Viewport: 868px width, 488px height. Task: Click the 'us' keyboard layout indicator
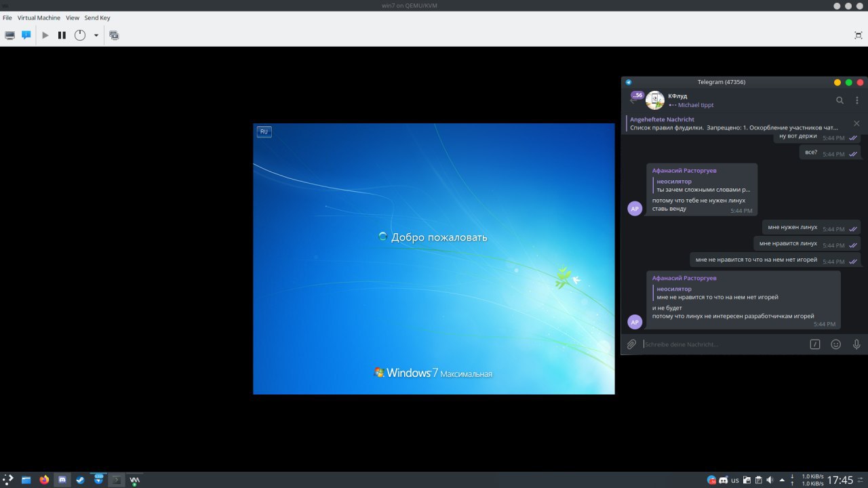[x=735, y=480]
